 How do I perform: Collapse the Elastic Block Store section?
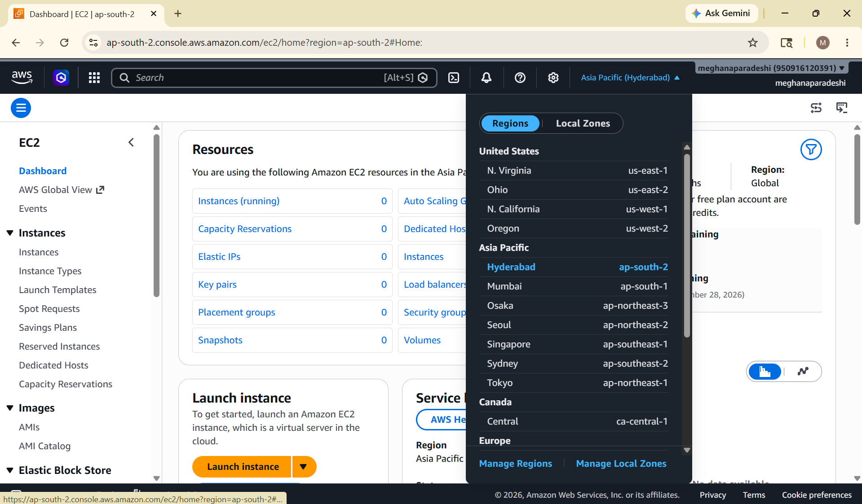10,470
